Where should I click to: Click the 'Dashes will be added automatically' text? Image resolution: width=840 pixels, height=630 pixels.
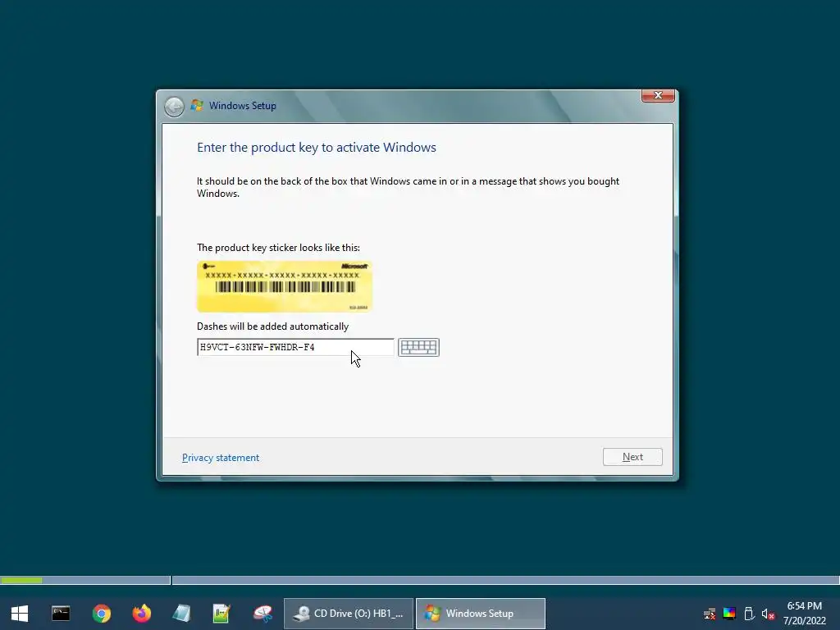(272, 326)
